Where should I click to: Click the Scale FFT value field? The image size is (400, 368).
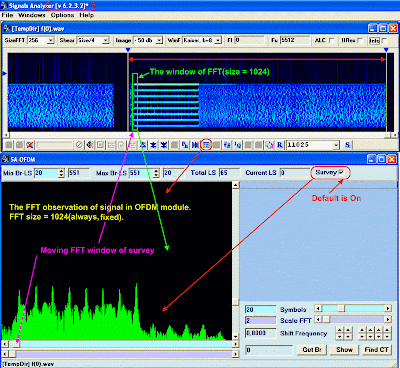pos(260,321)
